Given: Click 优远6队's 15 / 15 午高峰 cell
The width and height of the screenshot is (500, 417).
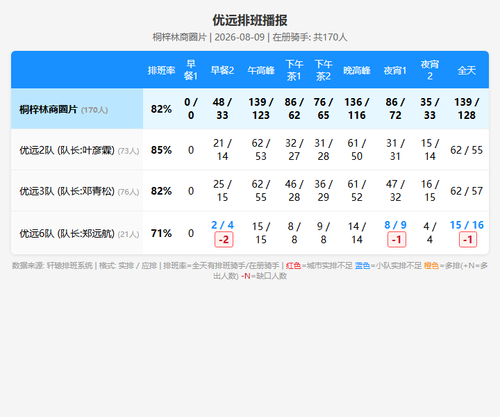Looking at the screenshot, I should pyautogui.click(x=261, y=233).
